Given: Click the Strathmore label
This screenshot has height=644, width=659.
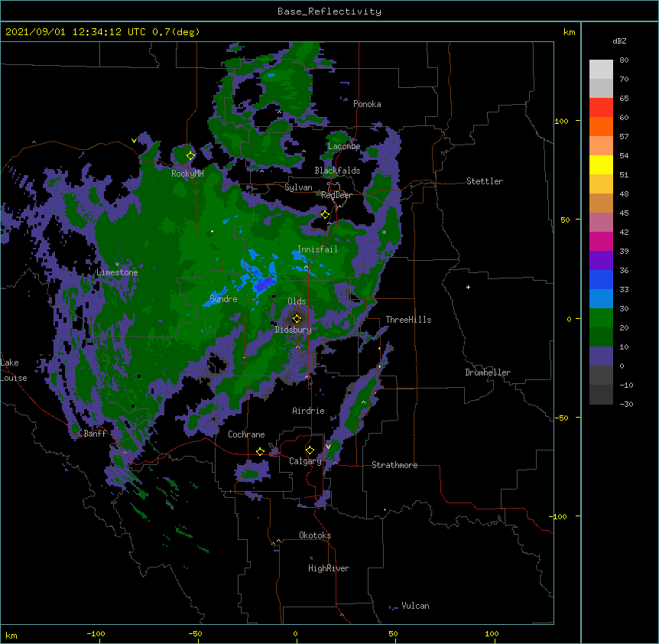Looking at the screenshot, I should 394,465.
